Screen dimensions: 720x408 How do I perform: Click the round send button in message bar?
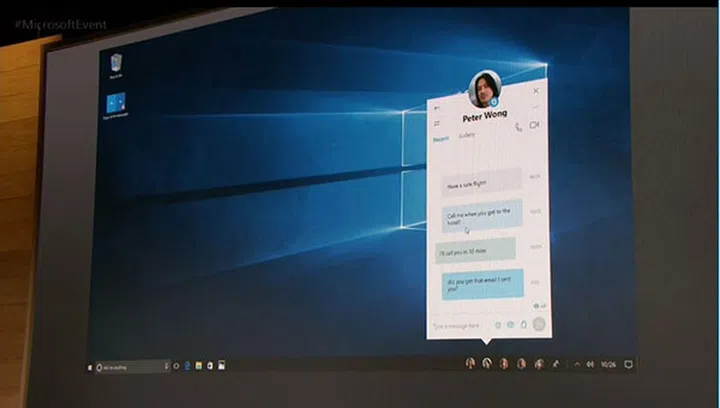coord(539,323)
